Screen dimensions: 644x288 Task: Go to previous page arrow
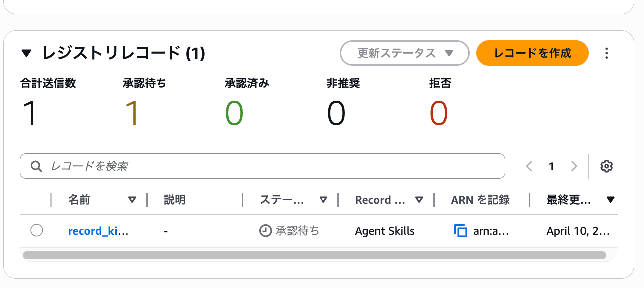pyautogui.click(x=529, y=166)
